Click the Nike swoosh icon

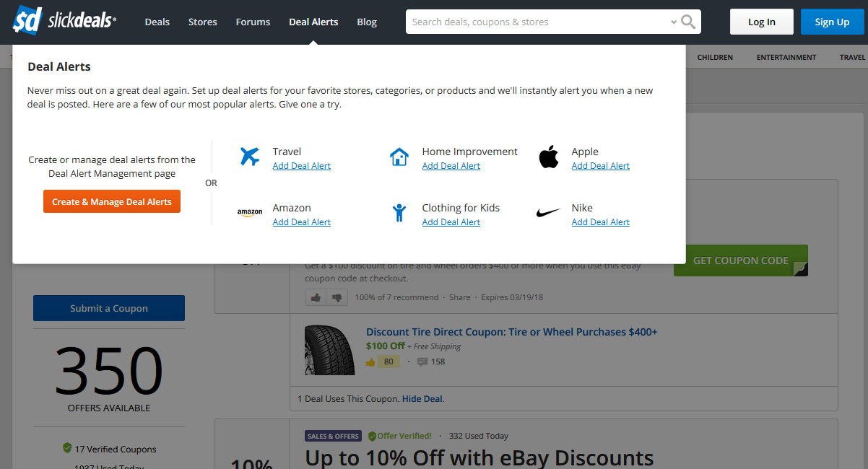click(549, 213)
